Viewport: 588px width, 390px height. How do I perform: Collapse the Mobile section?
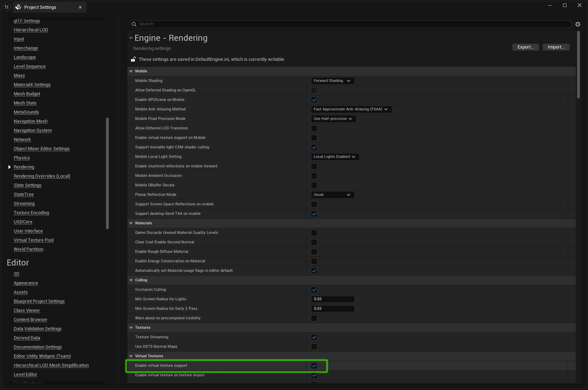pos(131,71)
